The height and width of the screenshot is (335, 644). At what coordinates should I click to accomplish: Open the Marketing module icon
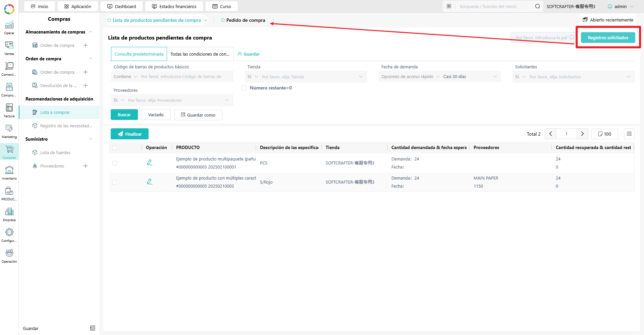click(x=9, y=131)
